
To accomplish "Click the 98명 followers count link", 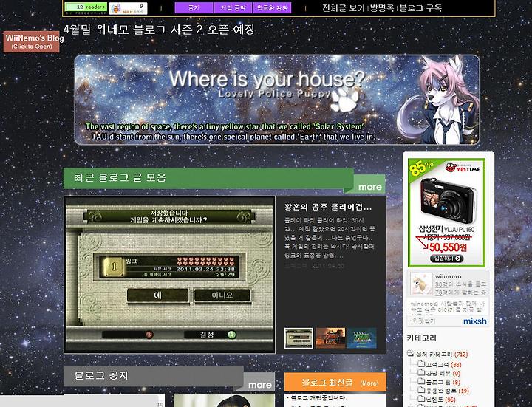I will tap(441, 284).
